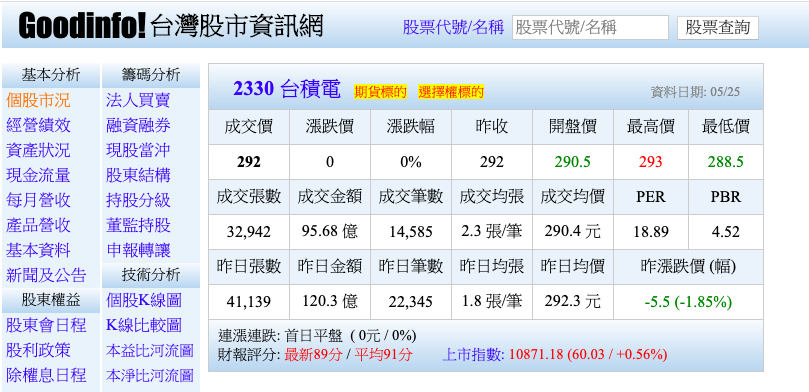Viewport: 809px width, 392px height.
Task: Click the 技術分析 section header
Action: pyautogui.click(x=151, y=275)
